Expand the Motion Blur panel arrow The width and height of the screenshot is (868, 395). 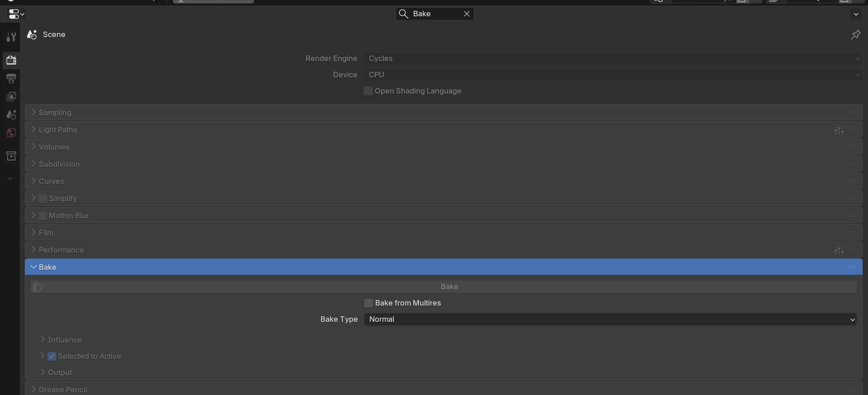(x=33, y=216)
